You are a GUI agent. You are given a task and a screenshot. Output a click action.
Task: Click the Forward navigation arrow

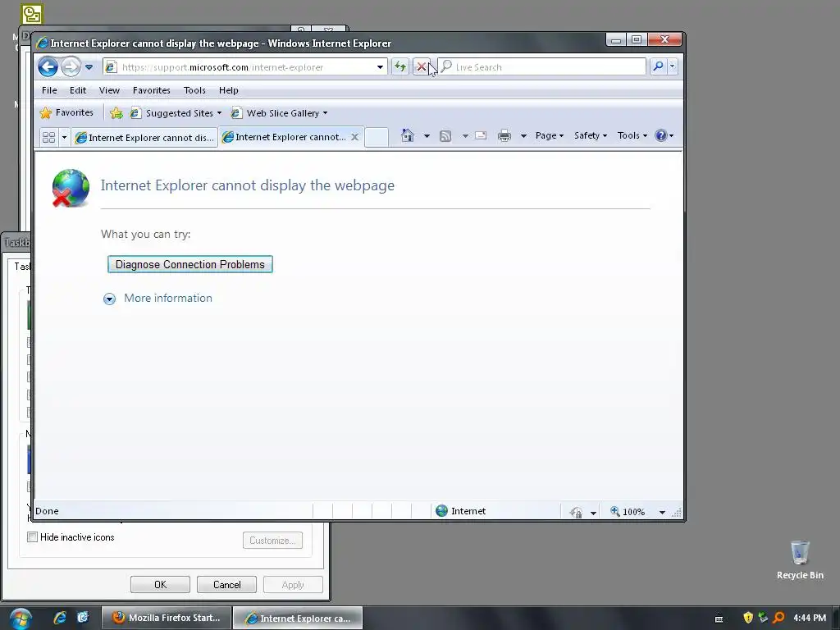tap(71, 67)
